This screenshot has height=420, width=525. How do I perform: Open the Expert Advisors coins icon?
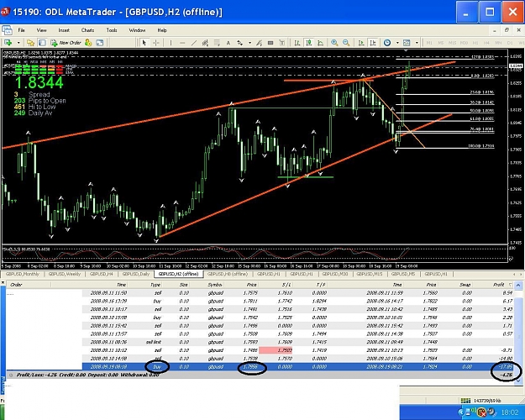pyautogui.click(x=88, y=43)
